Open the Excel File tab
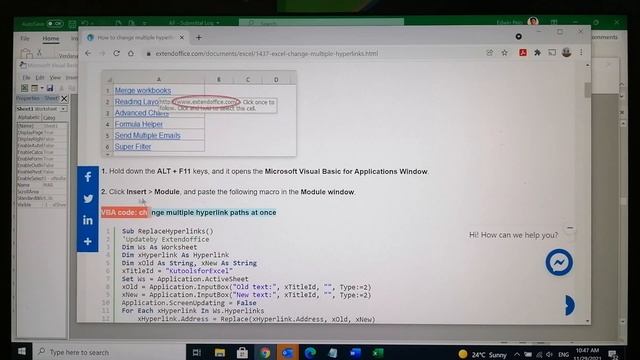The image size is (640, 360). (25, 38)
